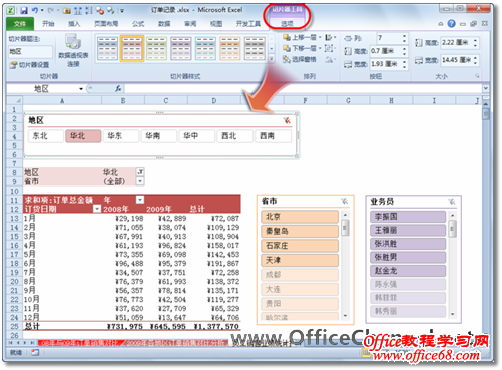Open 切片器设置 slicer settings

(x=29, y=65)
